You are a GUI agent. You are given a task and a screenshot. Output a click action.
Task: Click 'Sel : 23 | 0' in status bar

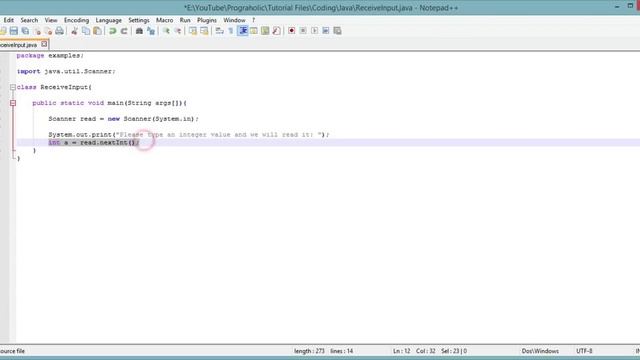coord(454,351)
